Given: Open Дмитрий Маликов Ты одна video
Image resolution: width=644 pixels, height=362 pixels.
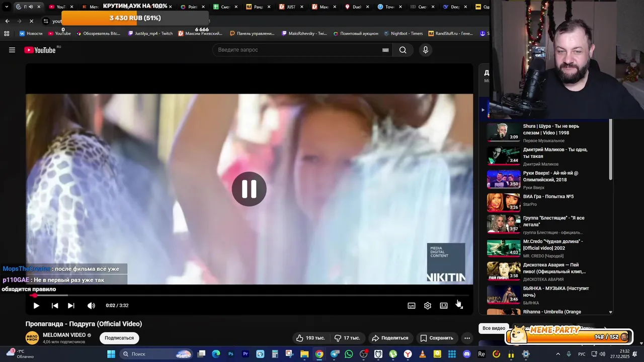Looking at the screenshot, I should [x=555, y=153].
